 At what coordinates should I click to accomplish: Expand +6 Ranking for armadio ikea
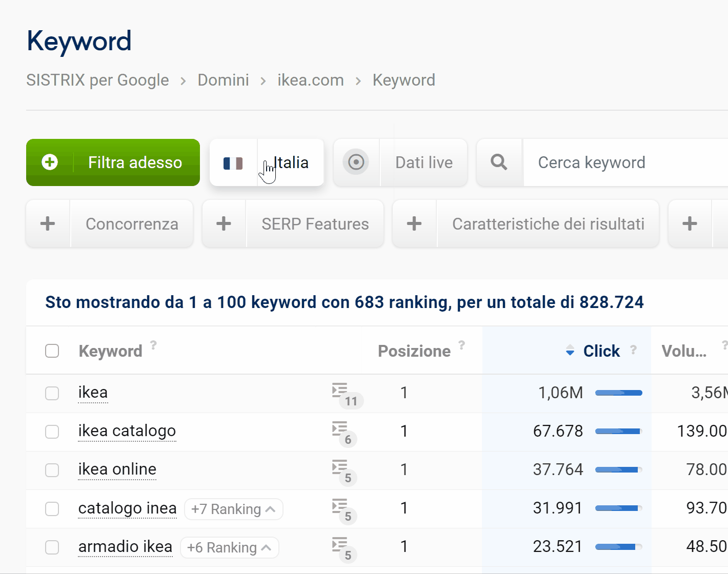coord(230,548)
